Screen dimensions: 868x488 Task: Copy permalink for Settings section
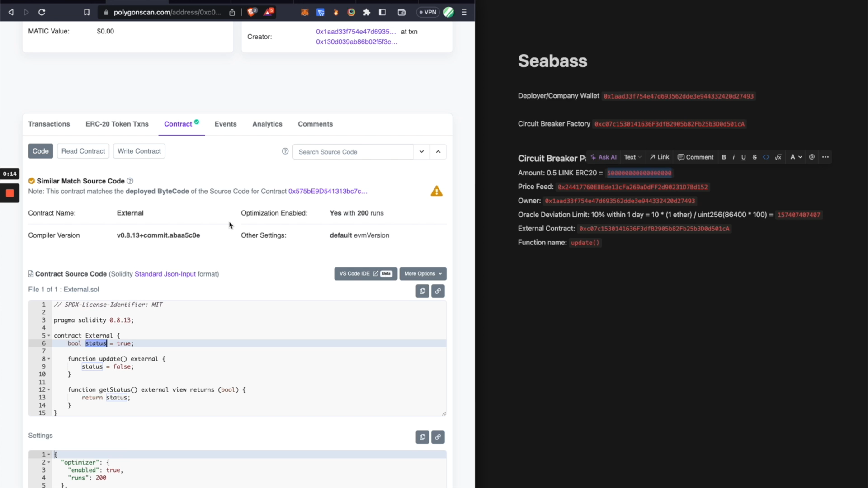click(x=438, y=437)
